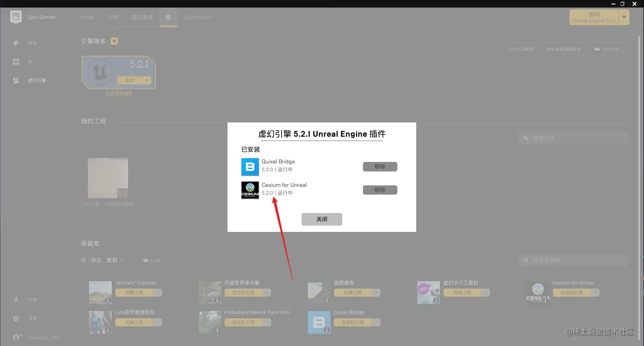Switch to the 虚幻商城 tab

coord(142,17)
